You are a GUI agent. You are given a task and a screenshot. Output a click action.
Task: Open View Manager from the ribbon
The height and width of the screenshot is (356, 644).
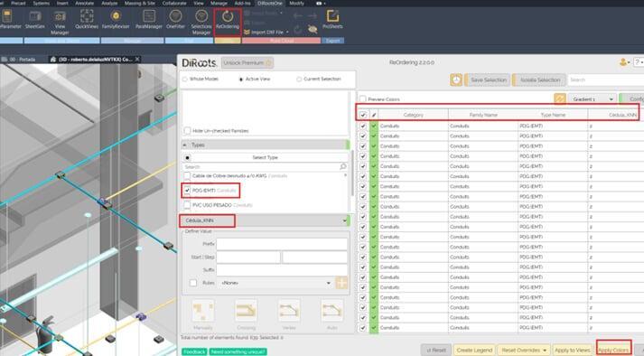click(x=60, y=23)
